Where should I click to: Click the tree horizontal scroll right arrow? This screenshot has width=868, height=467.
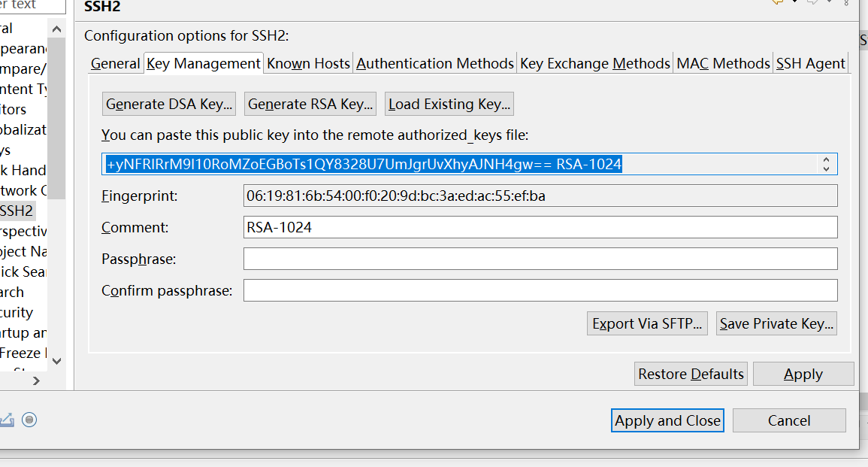coord(36,381)
